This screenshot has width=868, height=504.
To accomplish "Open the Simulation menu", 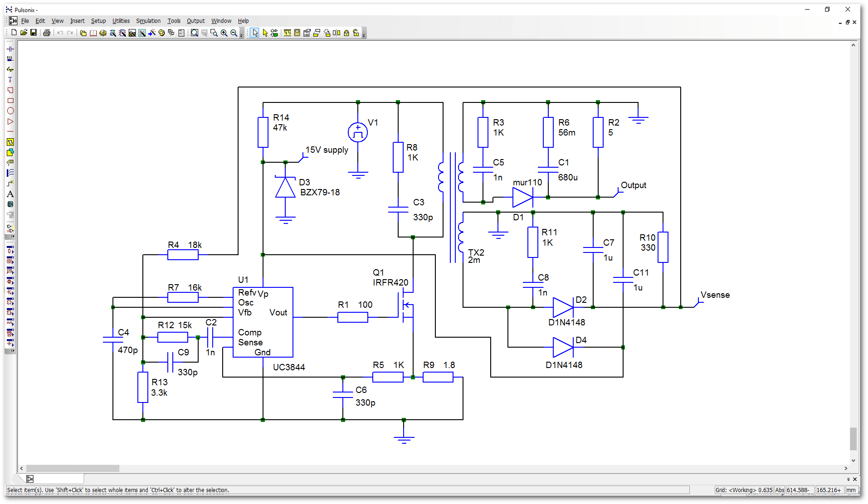I will (148, 21).
